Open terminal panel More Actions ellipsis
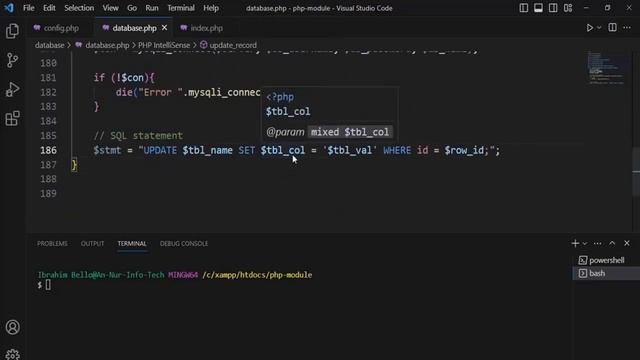The width and height of the screenshot is (640, 360). pyautogui.click(x=598, y=244)
